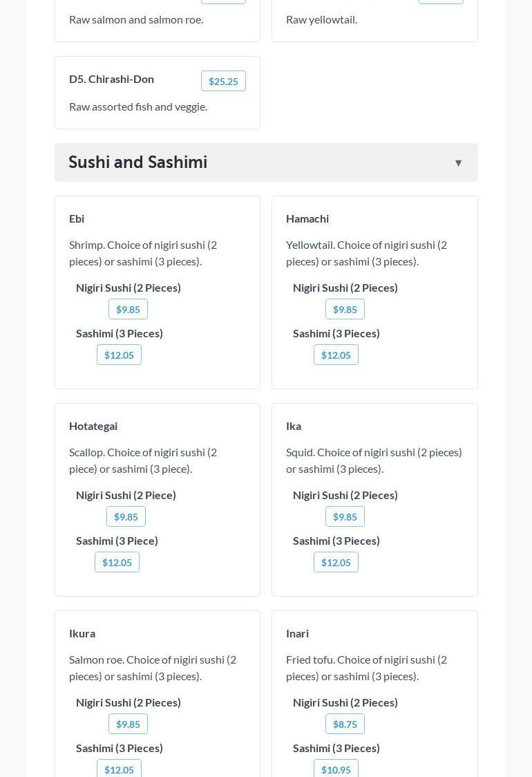Screen dimensions: 532x777
Task: Pick Ika Nigiri Sushi $9.85 price
Action: 345,517
